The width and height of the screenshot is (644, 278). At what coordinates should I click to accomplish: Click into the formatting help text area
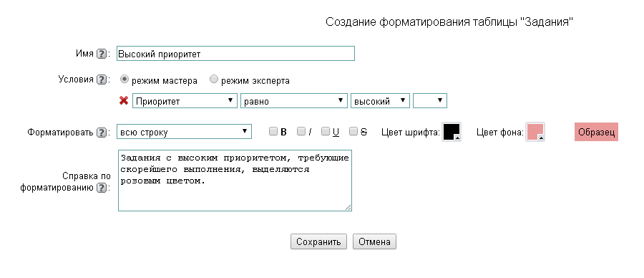pos(235,181)
